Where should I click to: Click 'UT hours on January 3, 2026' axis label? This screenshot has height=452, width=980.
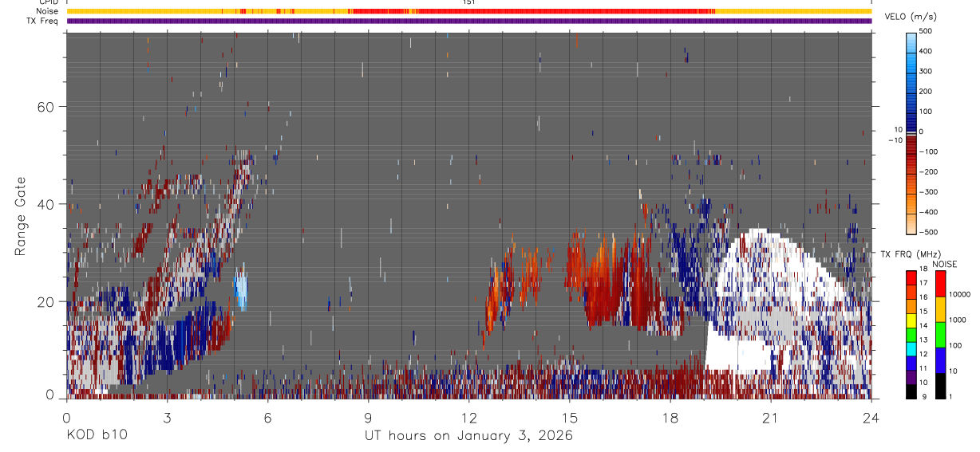(x=469, y=436)
